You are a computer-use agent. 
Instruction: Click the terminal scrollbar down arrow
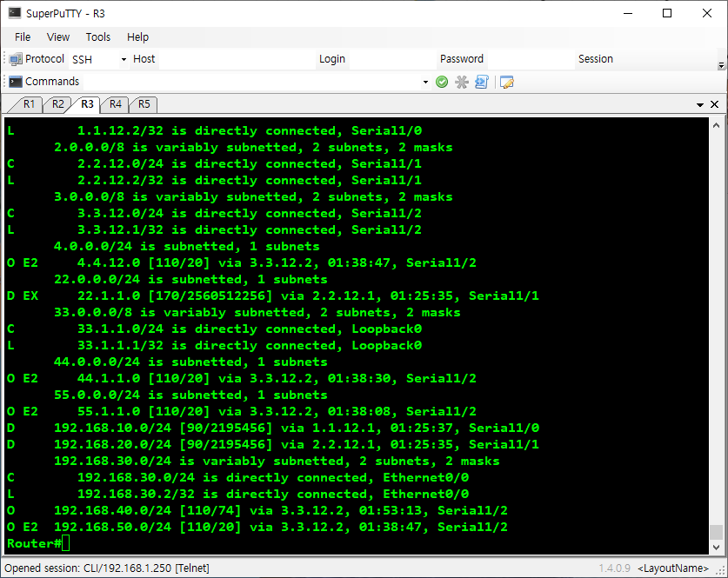(716, 548)
